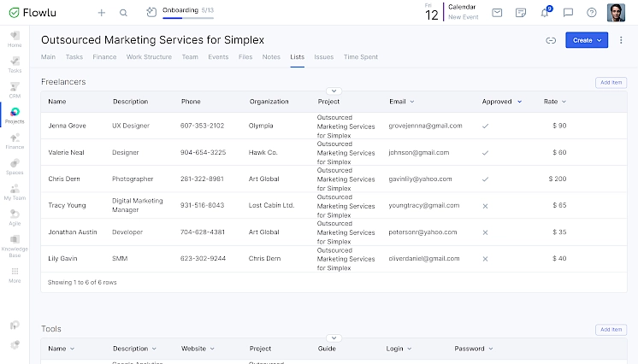
Task: Toggle approved status for Tracy Young
Action: point(485,206)
